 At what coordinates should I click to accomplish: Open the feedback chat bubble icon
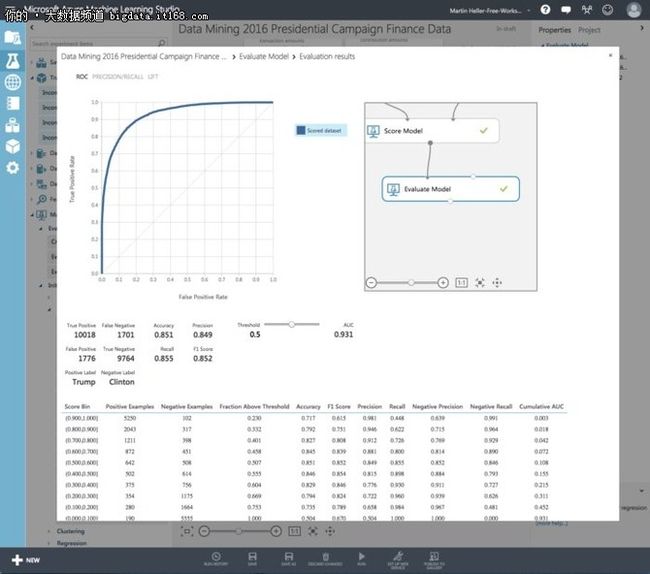tap(566, 10)
